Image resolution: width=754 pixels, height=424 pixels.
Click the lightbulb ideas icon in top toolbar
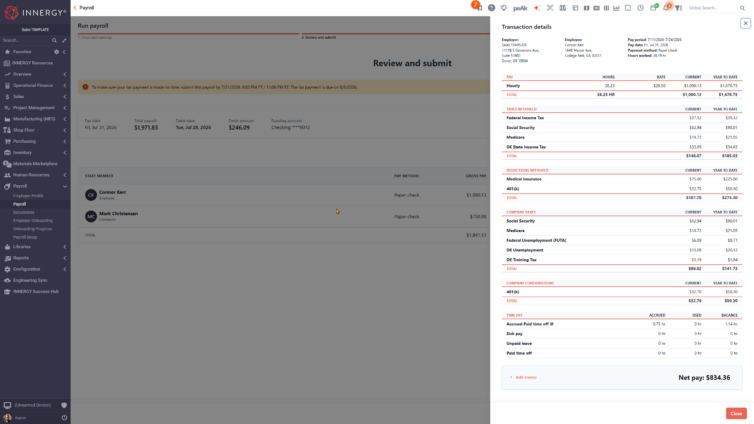click(503, 8)
